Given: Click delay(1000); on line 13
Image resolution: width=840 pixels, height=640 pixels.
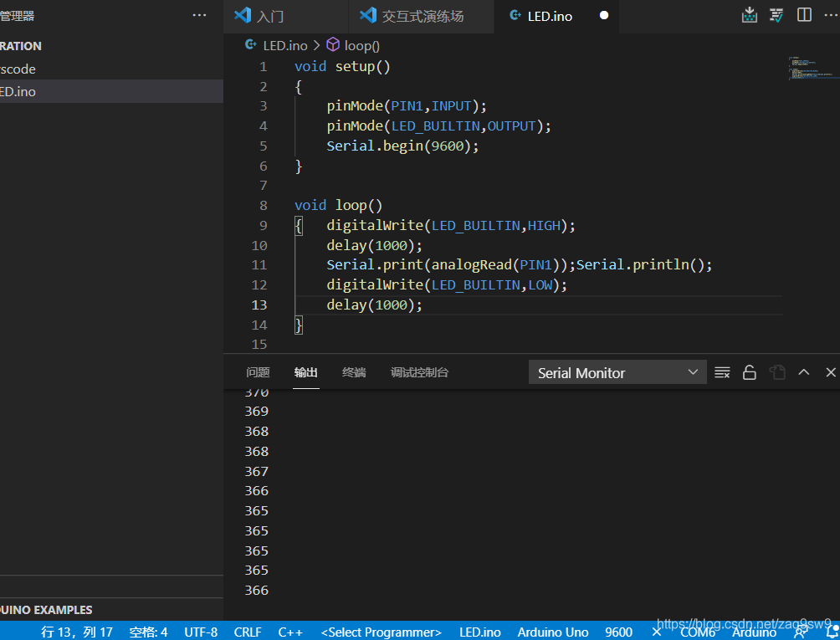Looking at the screenshot, I should pos(375,305).
